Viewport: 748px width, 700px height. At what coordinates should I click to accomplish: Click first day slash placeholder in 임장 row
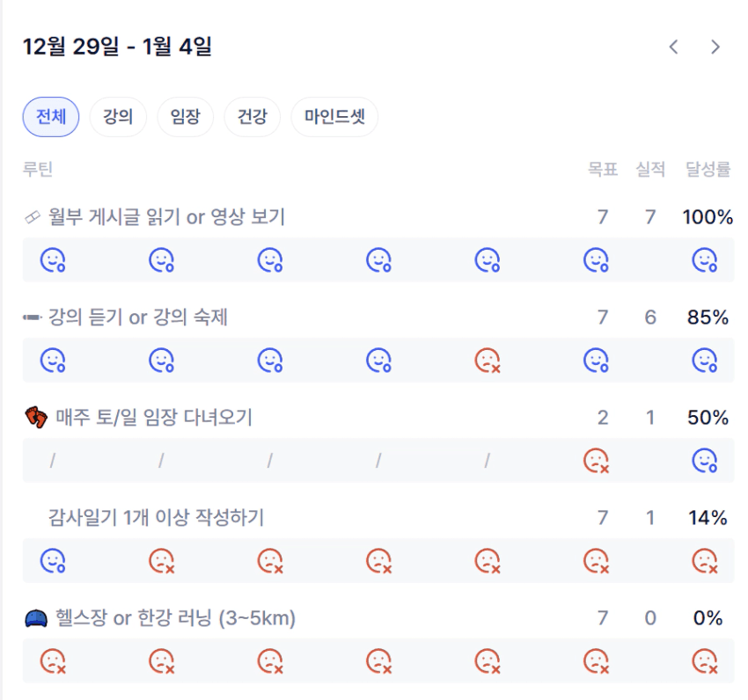point(53,460)
